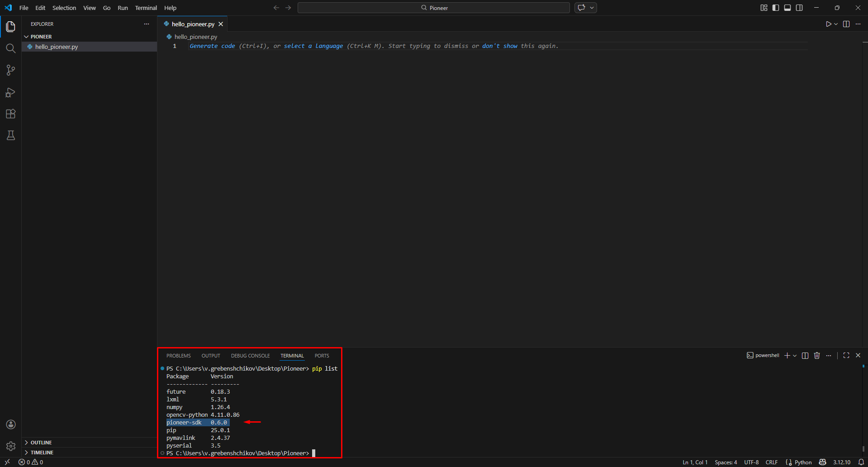Close the bottom panel

point(858,355)
